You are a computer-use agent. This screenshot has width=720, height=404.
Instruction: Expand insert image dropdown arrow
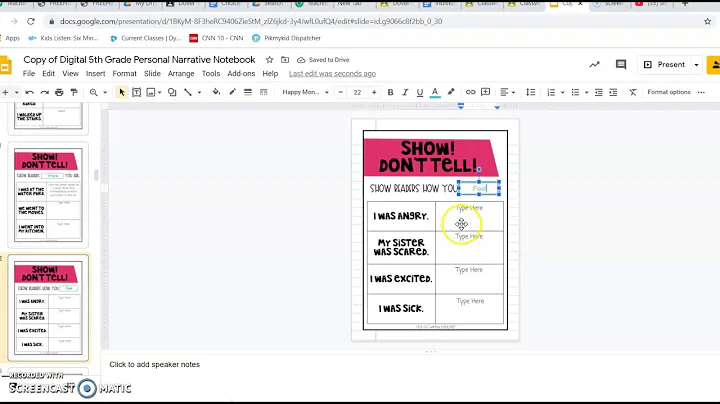[160, 93]
